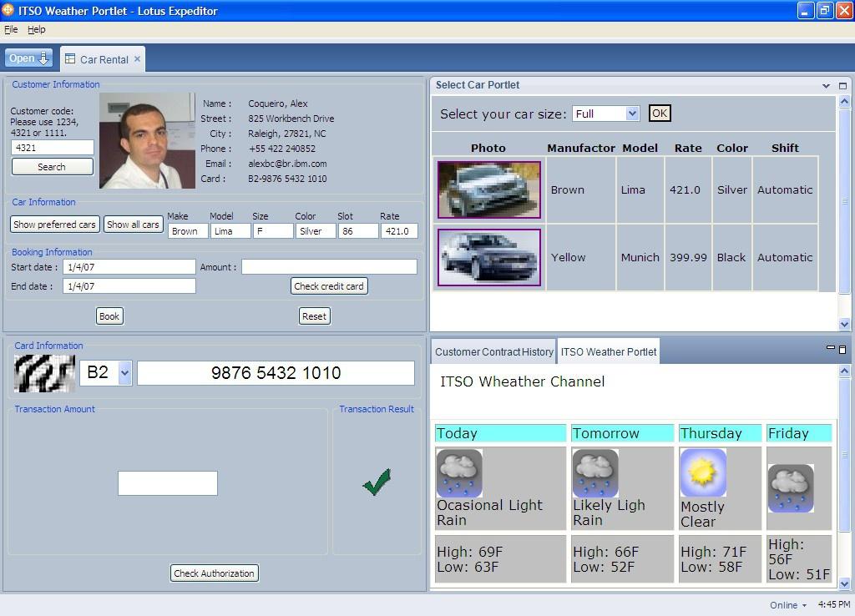855x616 pixels.
Task: Click the Color field showing Silver
Action: point(316,231)
